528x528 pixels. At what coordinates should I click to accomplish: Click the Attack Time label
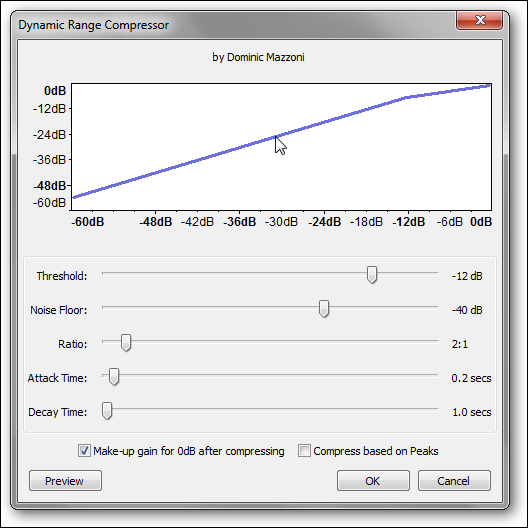point(57,378)
